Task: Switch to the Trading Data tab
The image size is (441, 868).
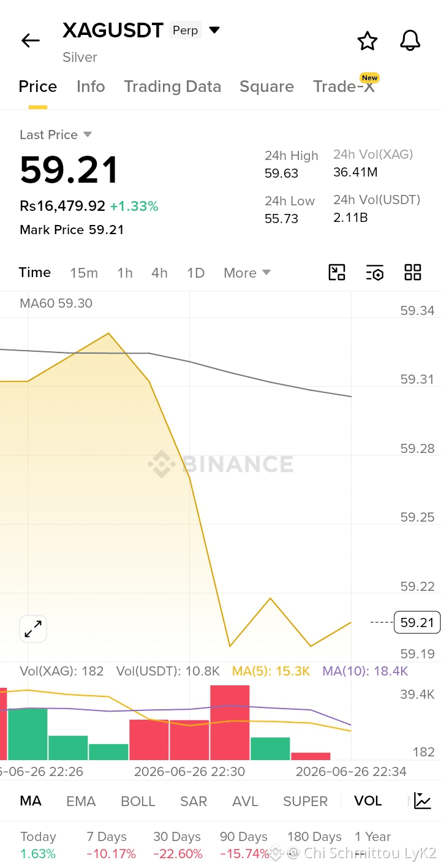Action: click(x=173, y=86)
